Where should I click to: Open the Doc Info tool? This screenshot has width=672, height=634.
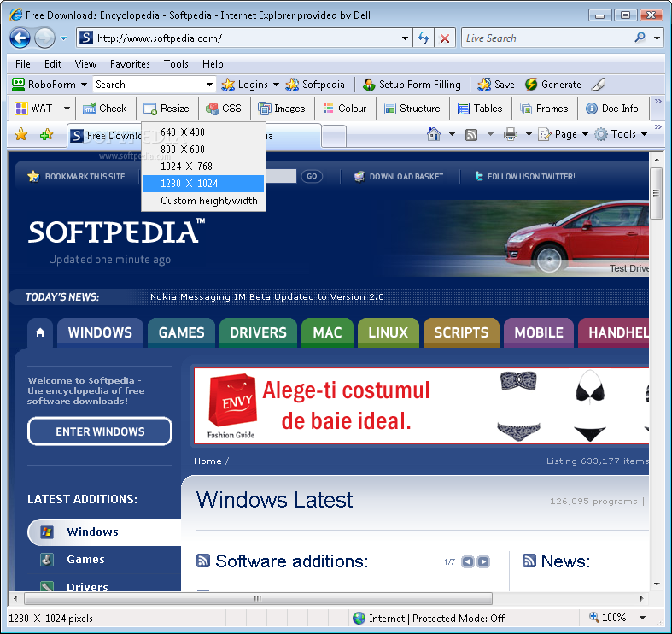click(613, 109)
